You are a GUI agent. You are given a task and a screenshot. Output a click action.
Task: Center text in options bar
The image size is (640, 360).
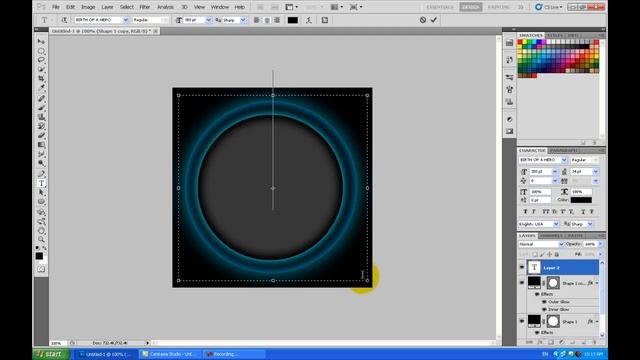267,20
